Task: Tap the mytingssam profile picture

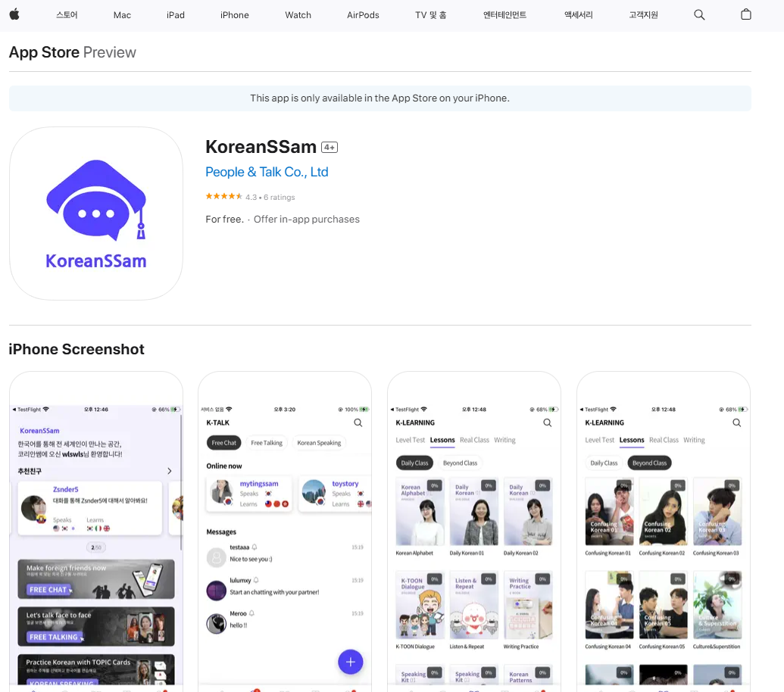Action: click(x=221, y=492)
